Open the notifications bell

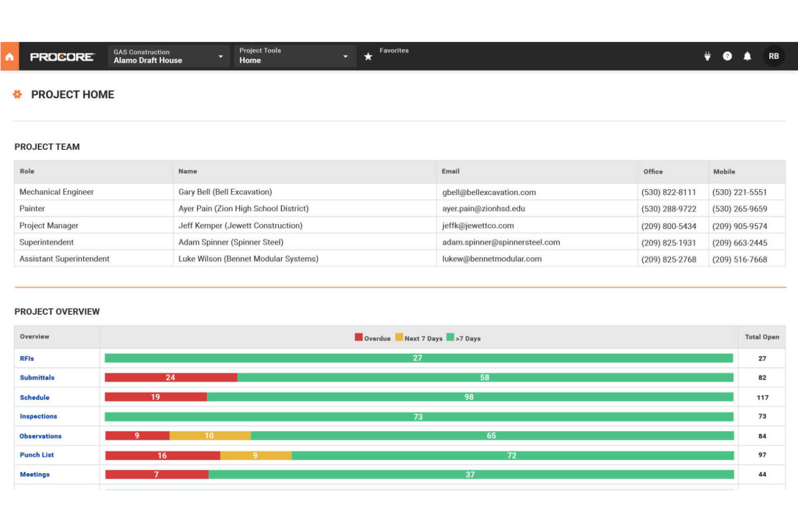coord(747,56)
